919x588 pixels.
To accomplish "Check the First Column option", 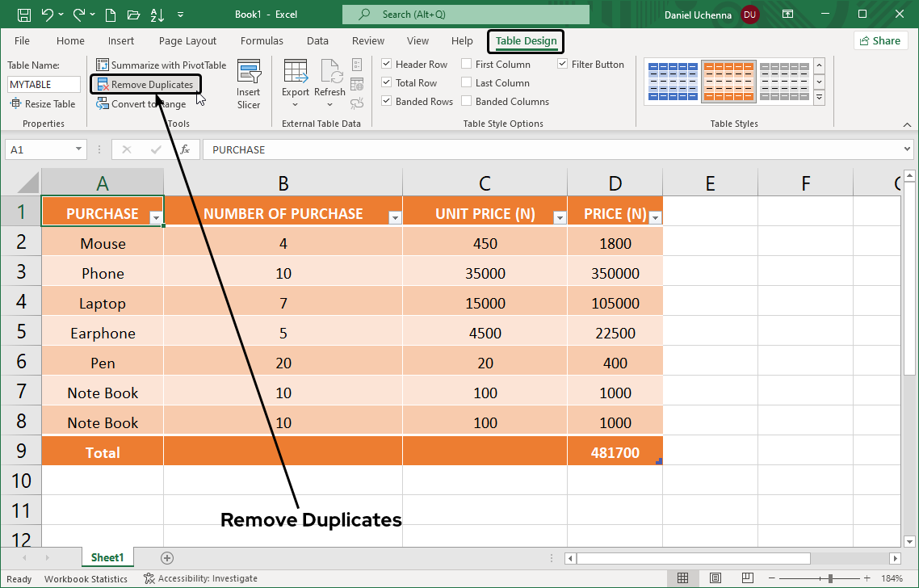I will pos(466,64).
